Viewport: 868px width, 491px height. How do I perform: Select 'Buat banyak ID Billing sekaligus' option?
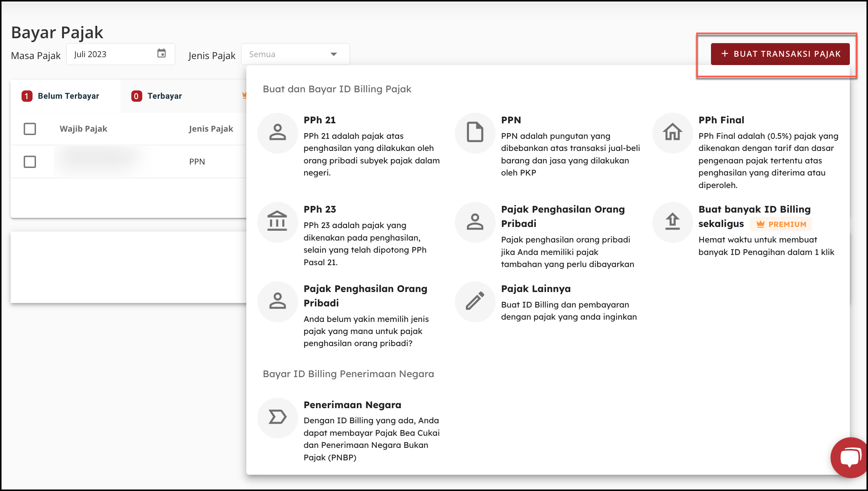[x=754, y=216]
